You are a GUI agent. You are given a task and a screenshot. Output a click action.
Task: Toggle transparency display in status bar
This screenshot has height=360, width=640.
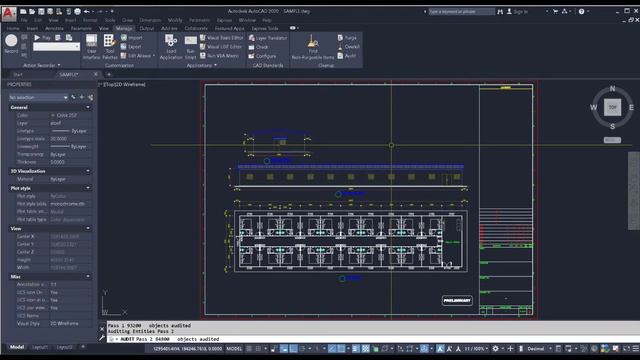point(365,349)
